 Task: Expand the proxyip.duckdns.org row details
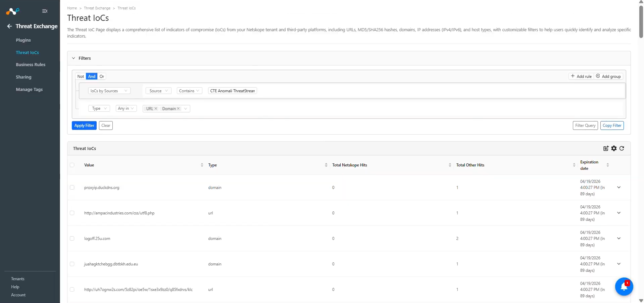[x=619, y=188]
